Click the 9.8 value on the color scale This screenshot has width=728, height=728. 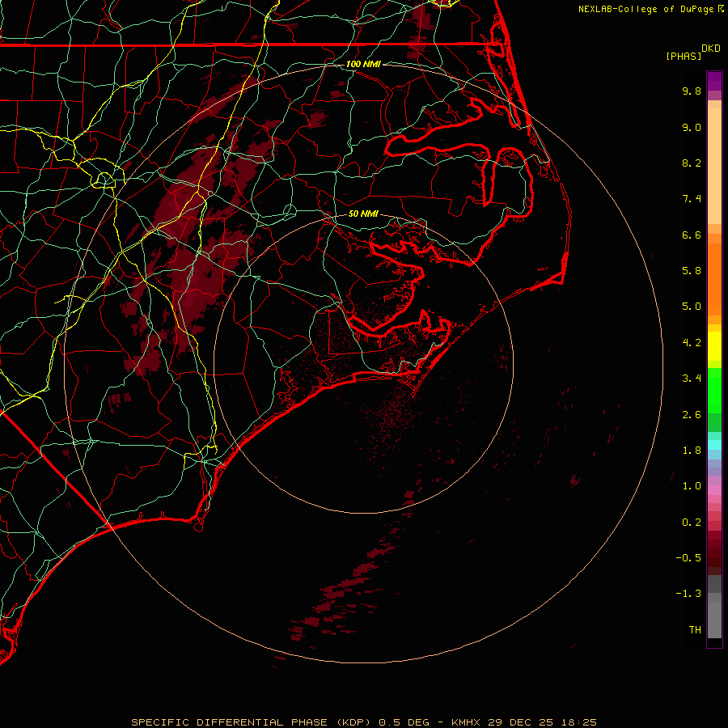(692, 91)
